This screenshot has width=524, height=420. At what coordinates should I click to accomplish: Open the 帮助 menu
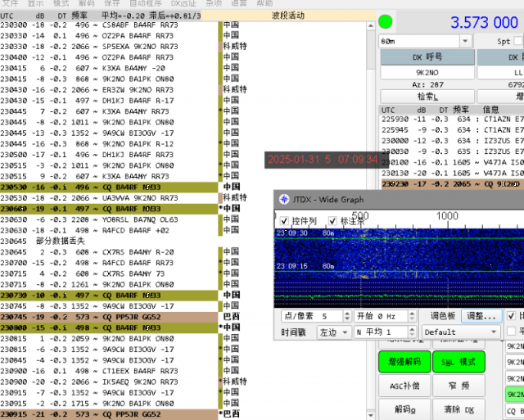[x=264, y=3]
